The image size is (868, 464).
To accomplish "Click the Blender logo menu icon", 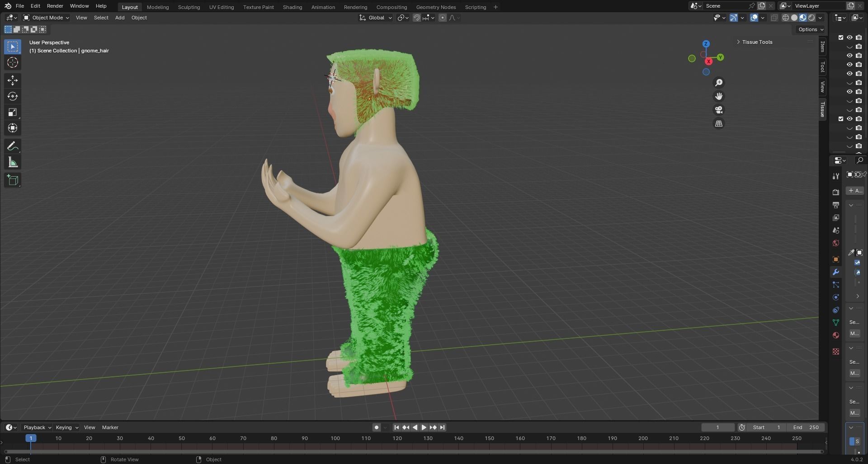I will [8, 6].
